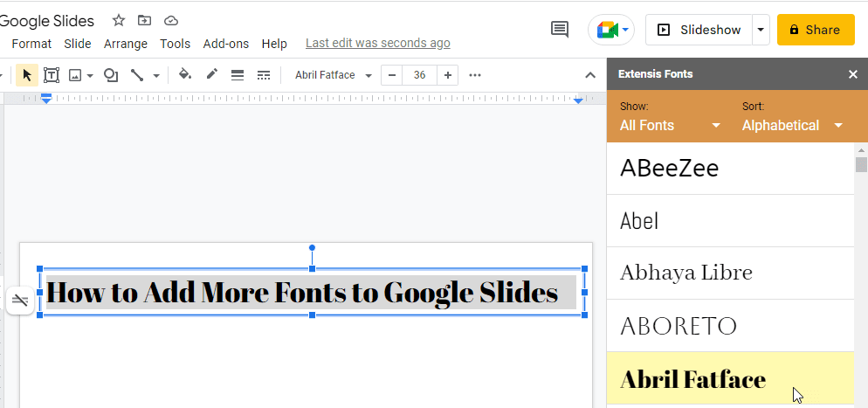Click the left indent ruler marker

click(46, 99)
